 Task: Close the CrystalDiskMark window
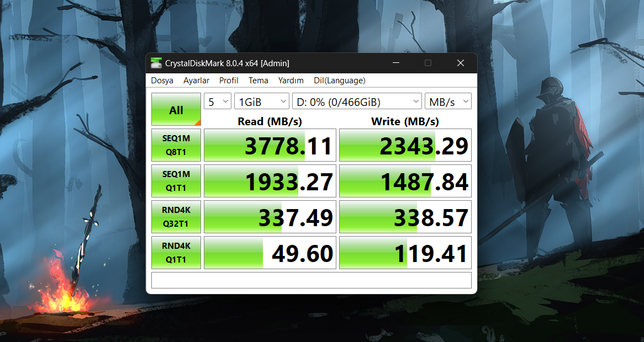(x=461, y=63)
